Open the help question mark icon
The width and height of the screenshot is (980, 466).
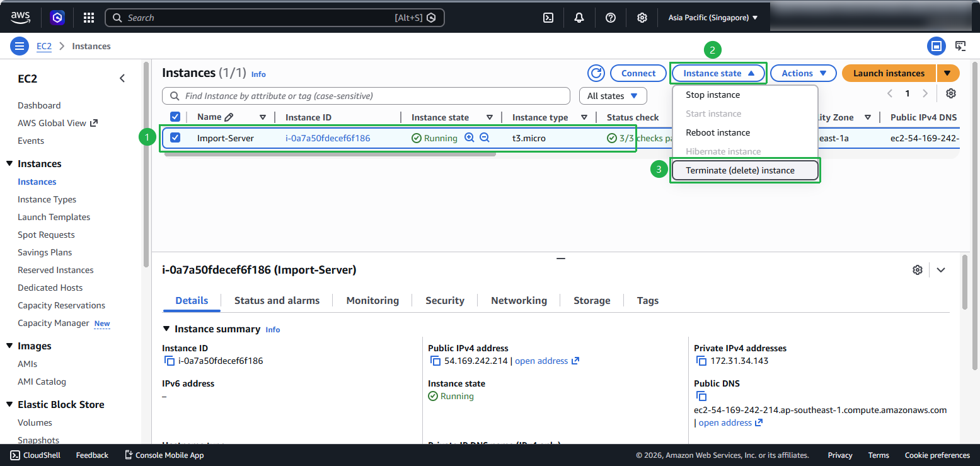(x=611, y=18)
